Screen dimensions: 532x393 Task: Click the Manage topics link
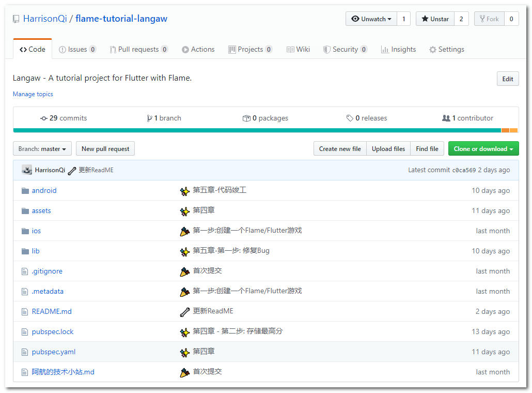point(33,94)
